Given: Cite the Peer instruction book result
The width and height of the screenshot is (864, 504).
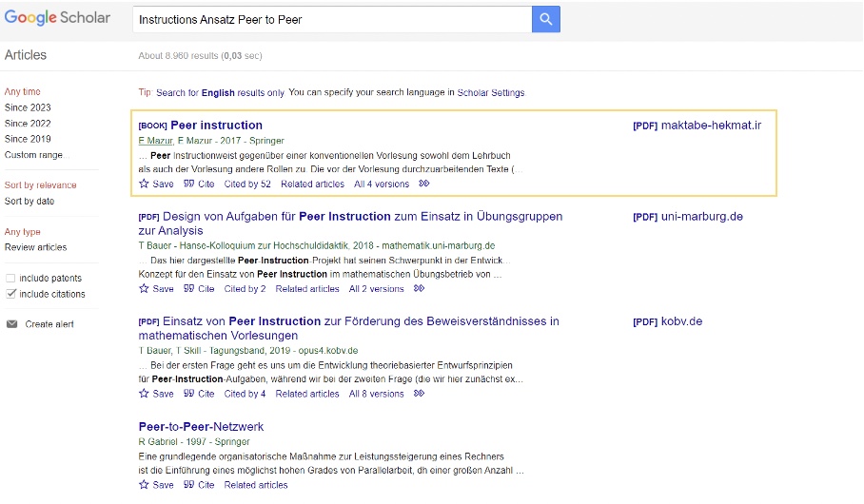Looking at the screenshot, I should point(199,184).
